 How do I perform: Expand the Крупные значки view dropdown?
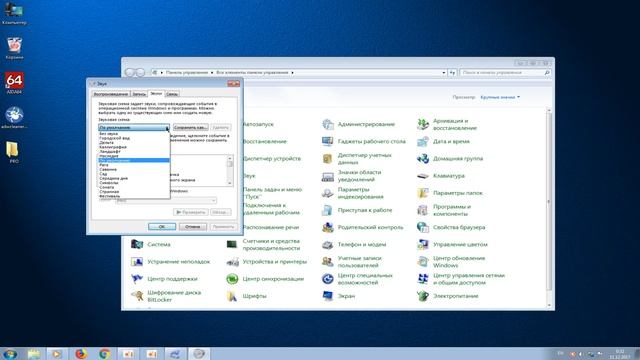(500, 97)
